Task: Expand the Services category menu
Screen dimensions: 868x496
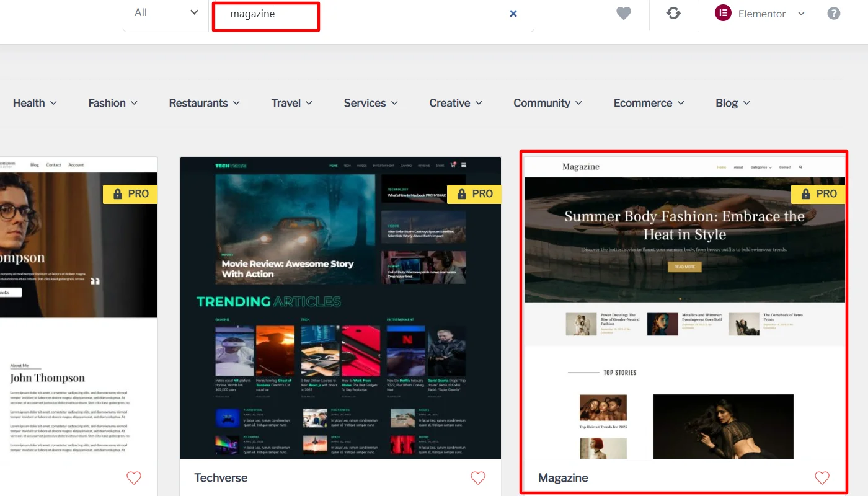Action: (x=371, y=103)
